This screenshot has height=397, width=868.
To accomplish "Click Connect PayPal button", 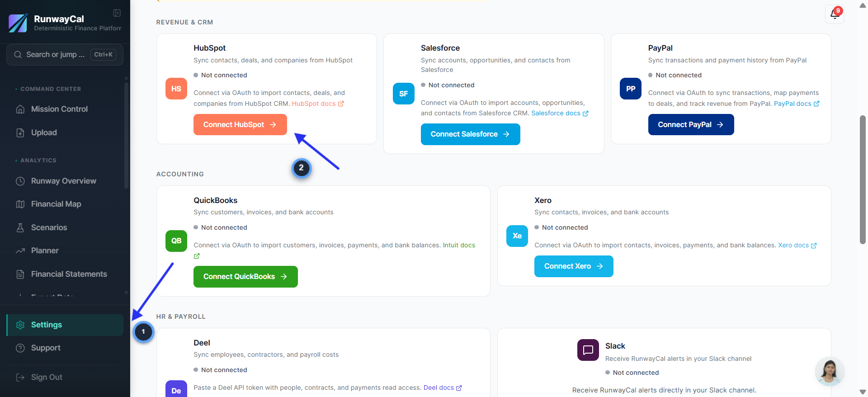I will point(691,124).
